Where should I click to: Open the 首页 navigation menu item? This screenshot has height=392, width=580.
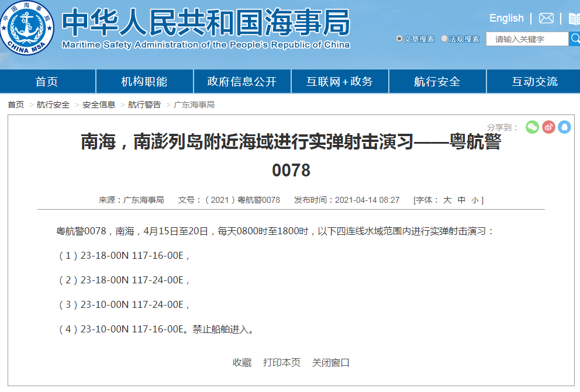pos(48,81)
